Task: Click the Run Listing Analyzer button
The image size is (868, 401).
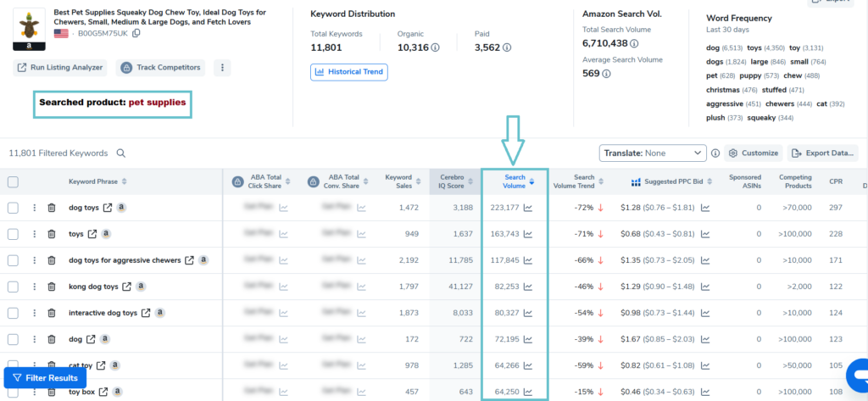Action: (60, 68)
